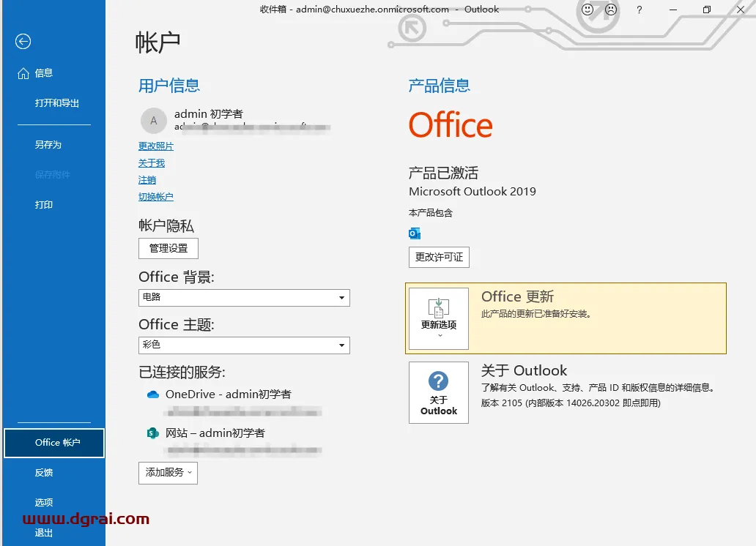Click the 管理设置 button
This screenshot has height=546, width=756.
click(168, 248)
